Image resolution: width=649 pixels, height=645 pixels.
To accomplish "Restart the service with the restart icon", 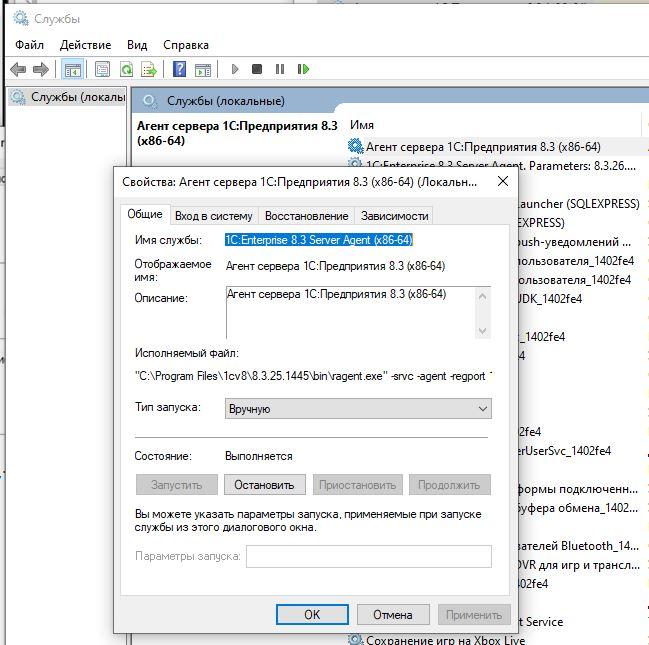I will pyautogui.click(x=303, y=69).
